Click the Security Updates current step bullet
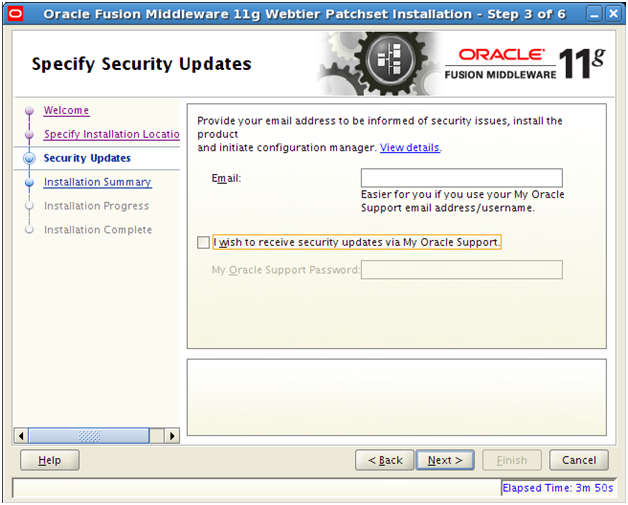This screenshot has height=505, width=628. pos(29,158)
